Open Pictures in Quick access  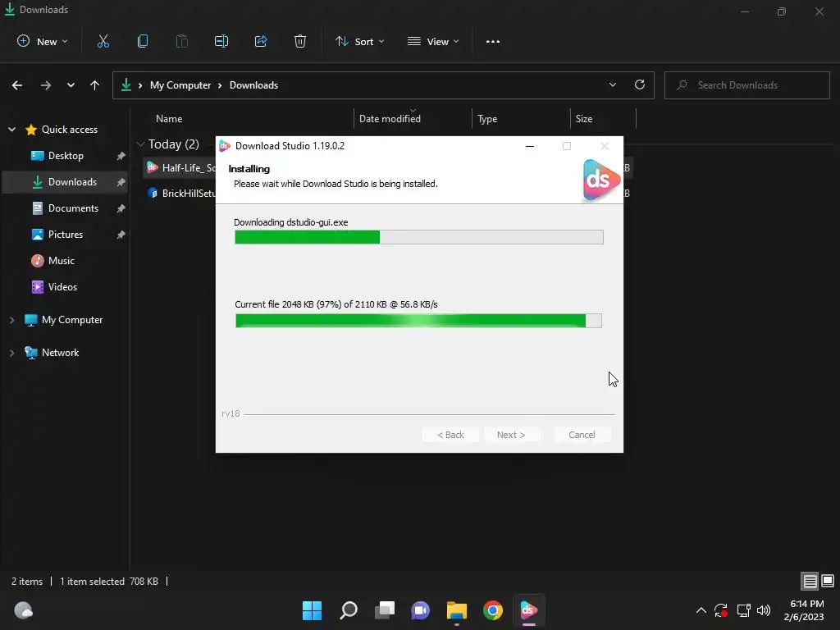pos(66,235)
